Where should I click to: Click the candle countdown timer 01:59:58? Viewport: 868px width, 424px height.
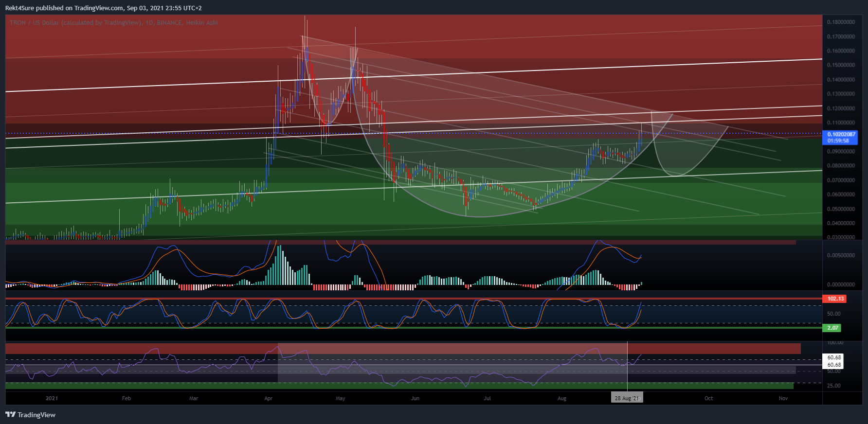(x=838, y=141)
